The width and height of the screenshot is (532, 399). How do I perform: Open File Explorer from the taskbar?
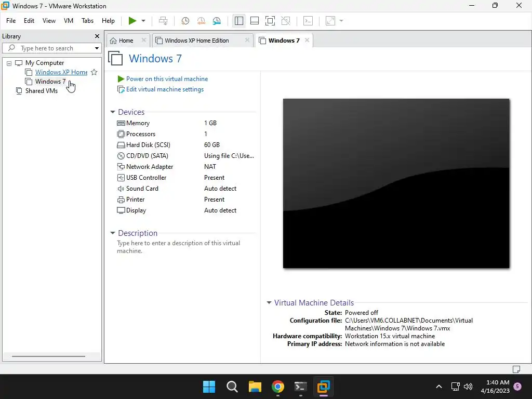click(255, 387)
